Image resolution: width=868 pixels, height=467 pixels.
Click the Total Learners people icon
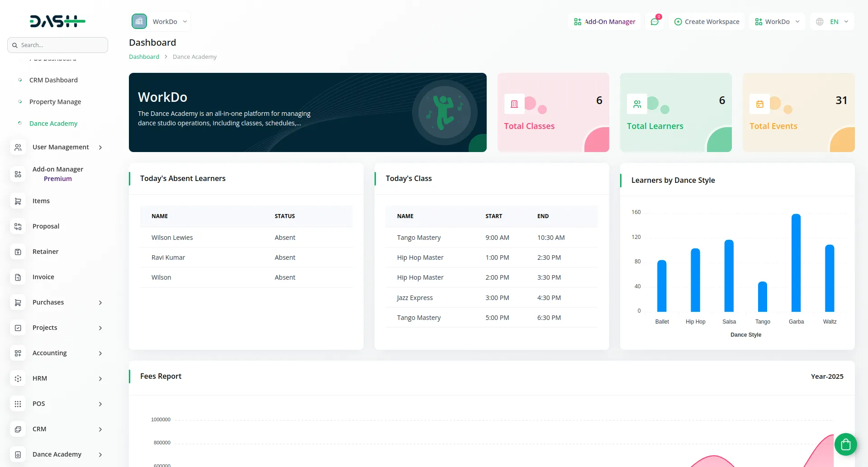click(637, 104)
